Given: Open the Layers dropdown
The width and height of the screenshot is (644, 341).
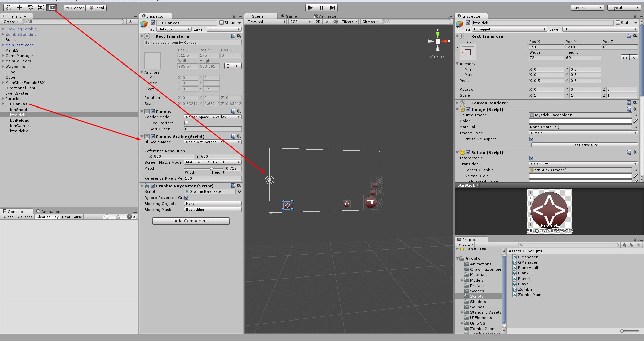Looking at the screenshot, I should coord(587,8).
